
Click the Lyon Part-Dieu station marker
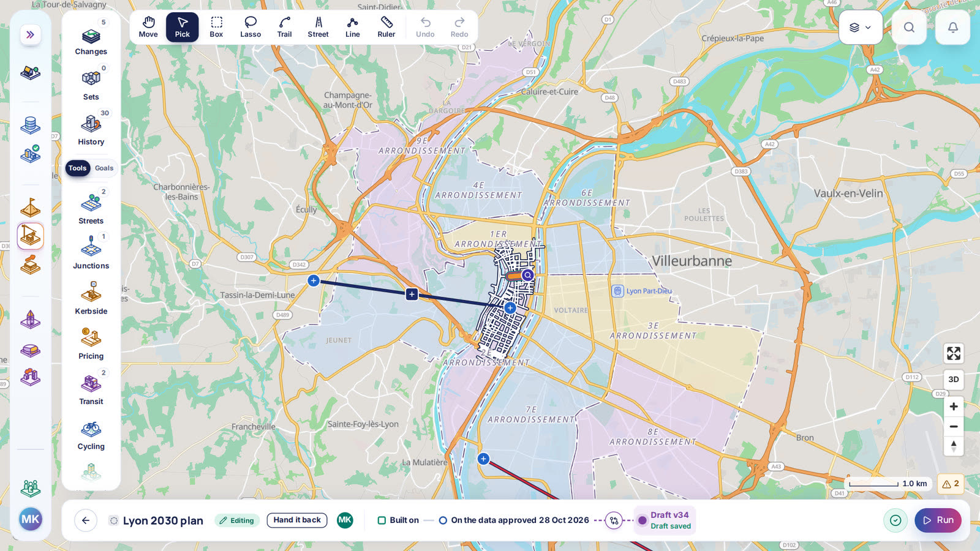coord(617,291)
